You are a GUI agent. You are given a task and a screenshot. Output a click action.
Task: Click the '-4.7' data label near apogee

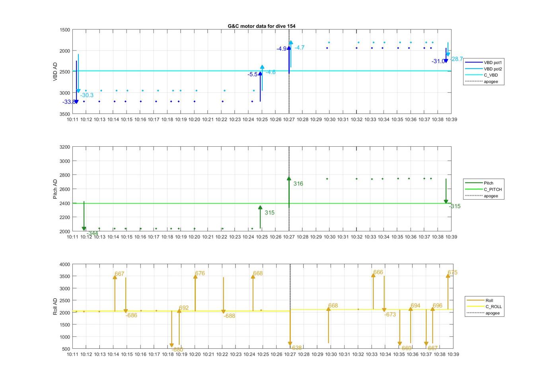[x=300, y=47]
